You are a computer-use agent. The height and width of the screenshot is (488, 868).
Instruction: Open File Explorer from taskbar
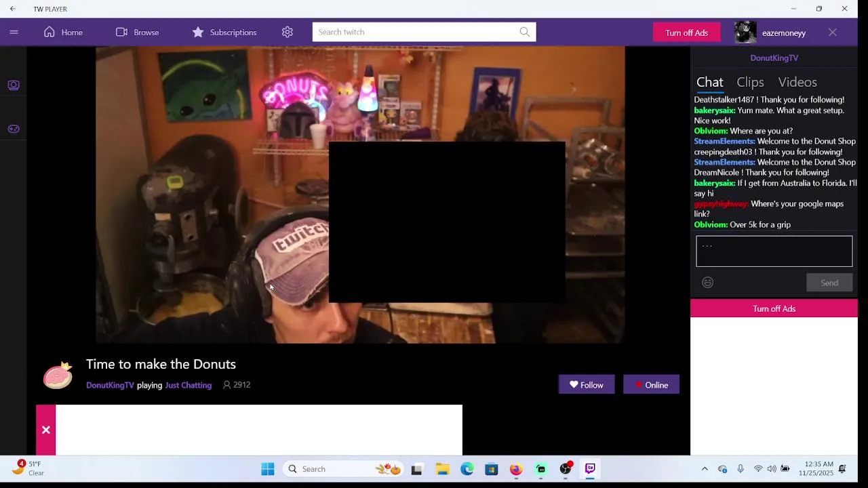click(x=442, y=469)
